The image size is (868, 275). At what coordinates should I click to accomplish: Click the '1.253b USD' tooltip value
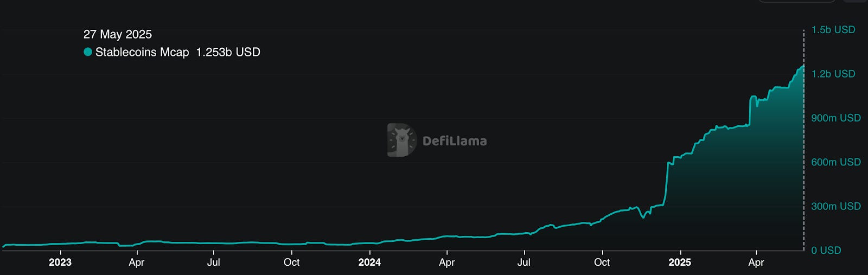(228, 52)
